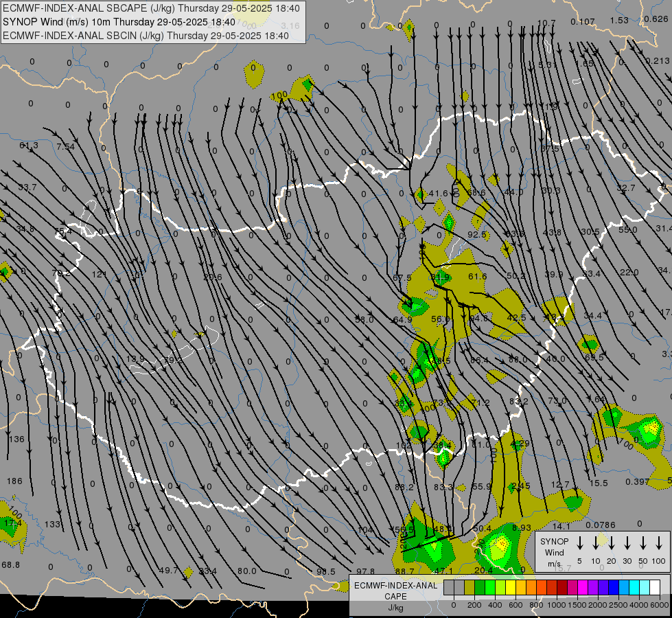Click the map value 55.0
The image size is (672, 618).
[x=628, y=230]
